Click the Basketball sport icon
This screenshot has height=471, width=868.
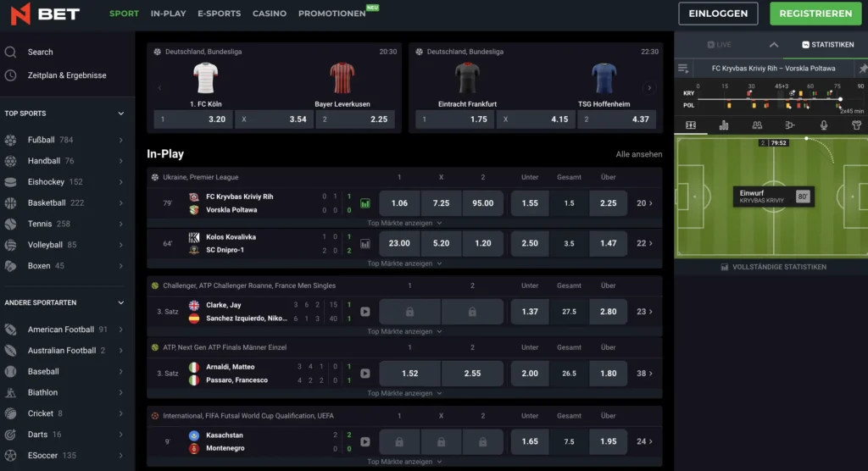pyautogui.click(x=10, y=203)
